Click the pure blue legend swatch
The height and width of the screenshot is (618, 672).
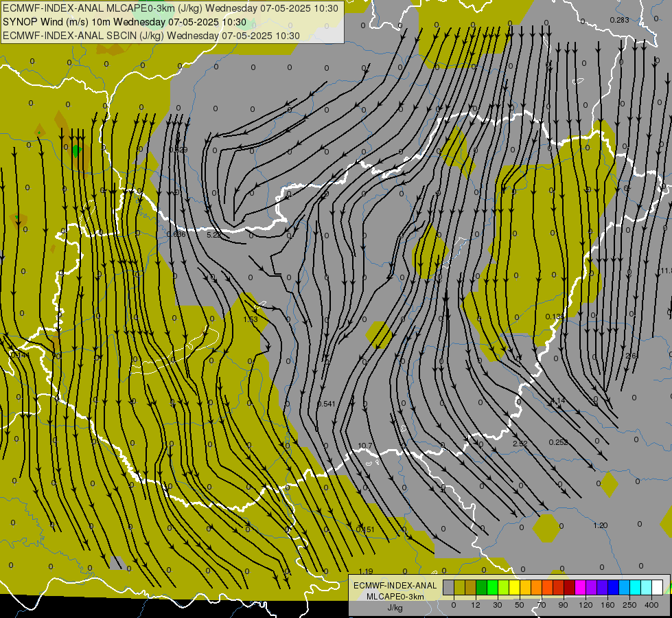[x=613, y=587]
